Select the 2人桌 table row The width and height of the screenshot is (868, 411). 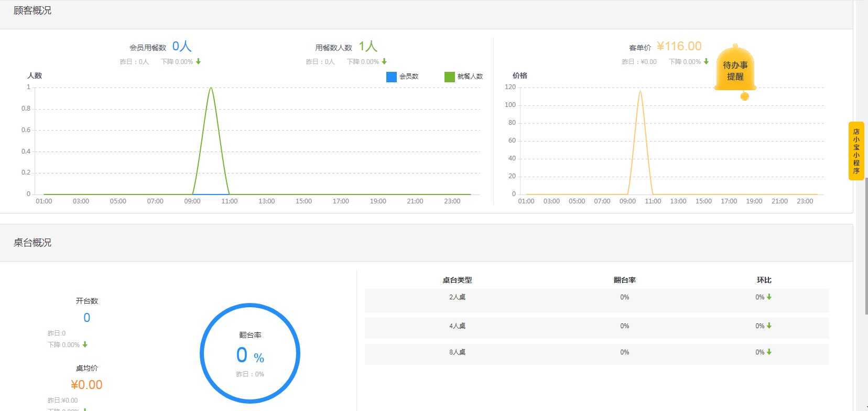click(x=596, y=300)
